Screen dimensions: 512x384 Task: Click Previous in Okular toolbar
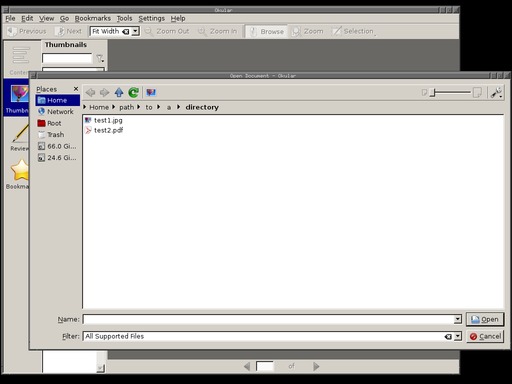coord(27,31)
